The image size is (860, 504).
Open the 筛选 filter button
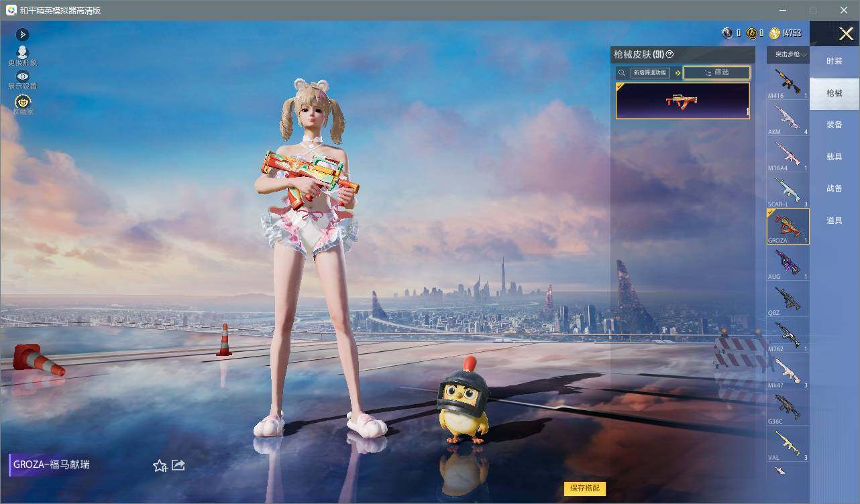pyautogui.click(x=716, y=72)
